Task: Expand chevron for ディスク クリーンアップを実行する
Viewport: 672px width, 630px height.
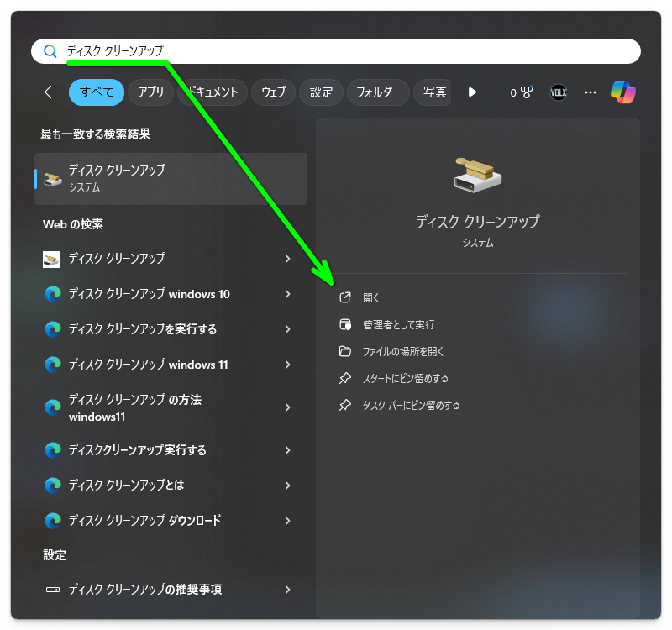Action: click(x=287, y=329)
